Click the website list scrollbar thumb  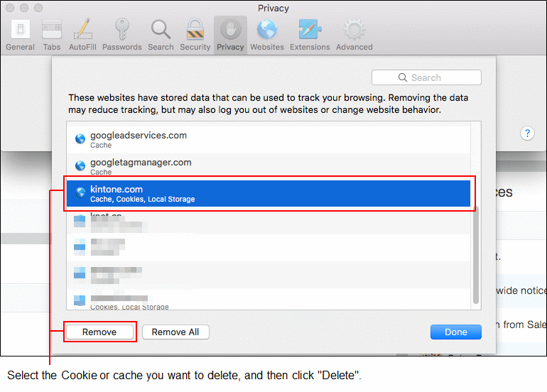click(476, 255)
